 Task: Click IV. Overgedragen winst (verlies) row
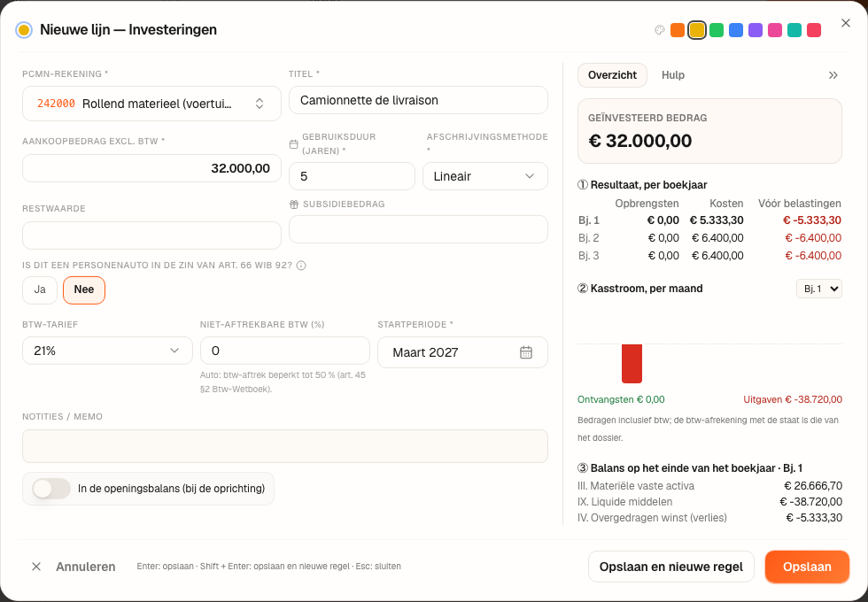click(709, 518)
